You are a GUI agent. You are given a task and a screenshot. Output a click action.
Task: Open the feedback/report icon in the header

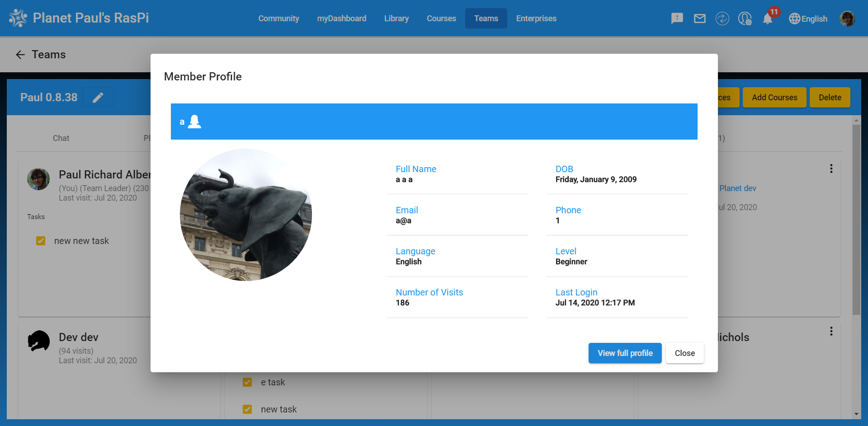(x=677, y=18)
